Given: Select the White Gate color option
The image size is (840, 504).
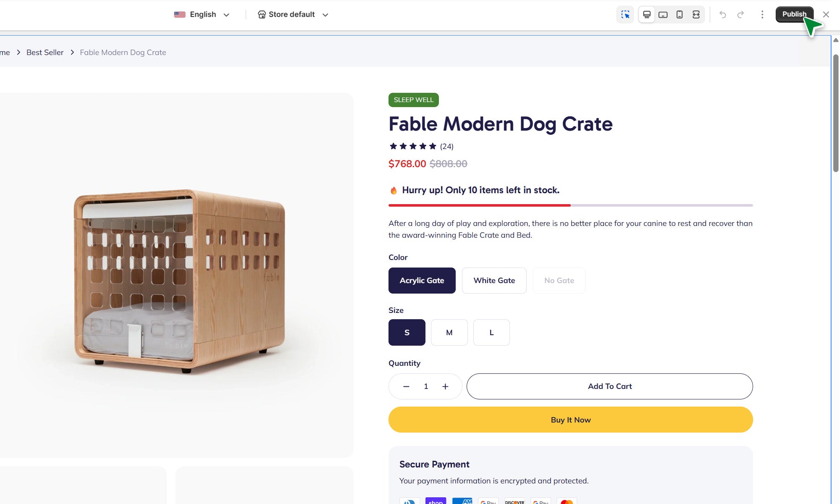Looking at the screenshot, I should pos(494,281).
